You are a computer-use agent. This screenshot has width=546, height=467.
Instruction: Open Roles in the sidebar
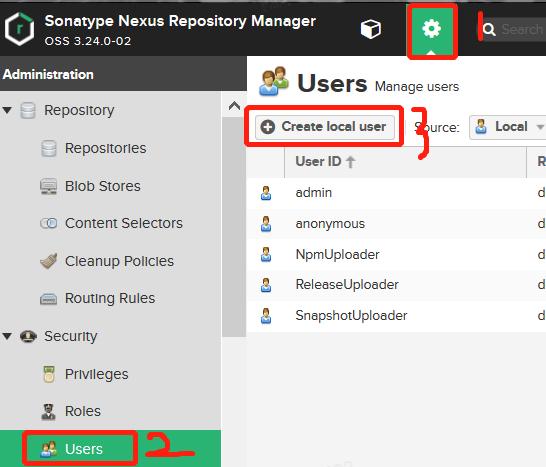pos(83,411)
